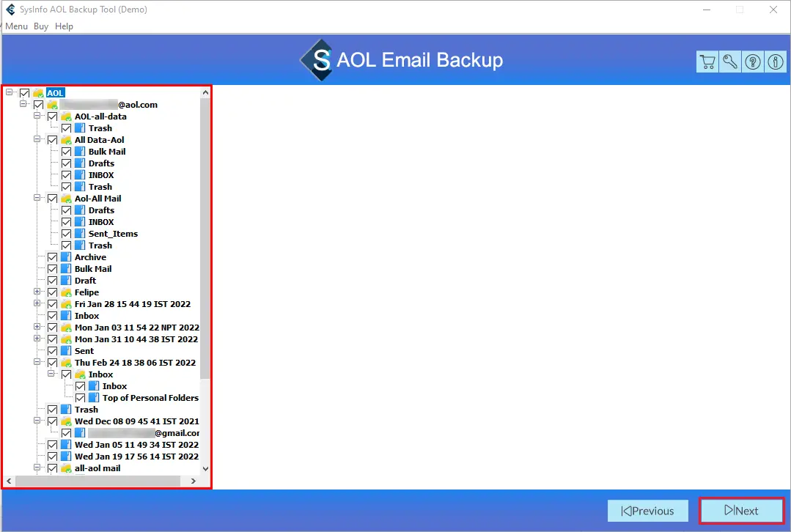Click the Felipe folder icon
The height and width of the screenshot is (532, 791).
click(66, 292)
